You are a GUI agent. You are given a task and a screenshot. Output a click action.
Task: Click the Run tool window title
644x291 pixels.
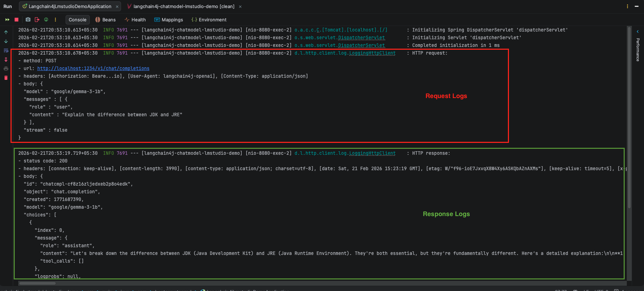pos(8,6)
